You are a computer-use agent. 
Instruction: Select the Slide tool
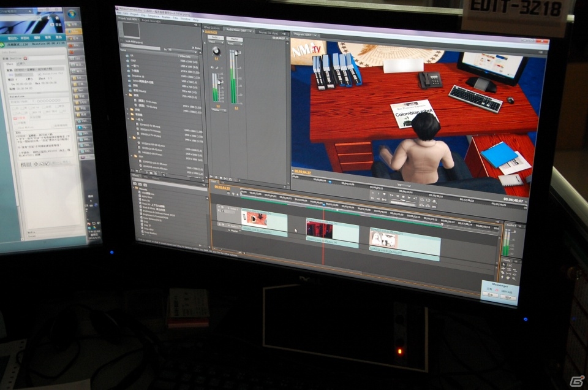click(x=514, y=275)
